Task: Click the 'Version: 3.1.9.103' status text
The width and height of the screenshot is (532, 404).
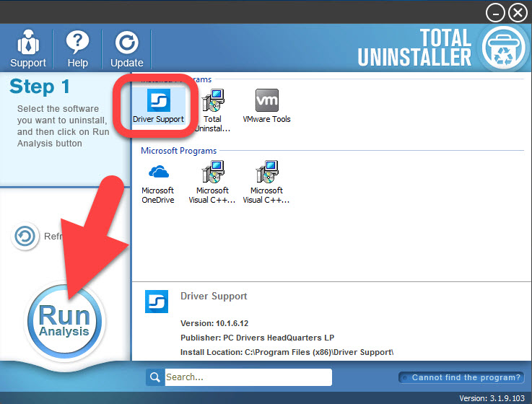Action: click(492, 398)
